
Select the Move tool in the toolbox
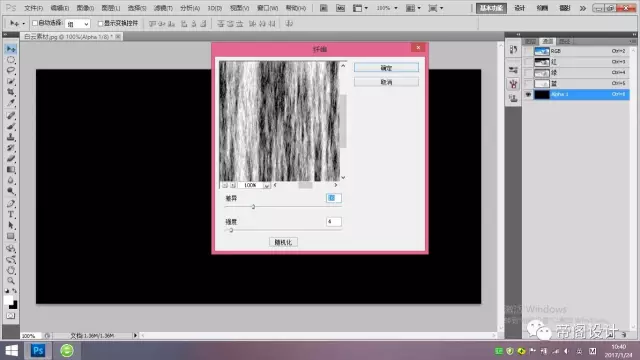[x=11, y=49]
